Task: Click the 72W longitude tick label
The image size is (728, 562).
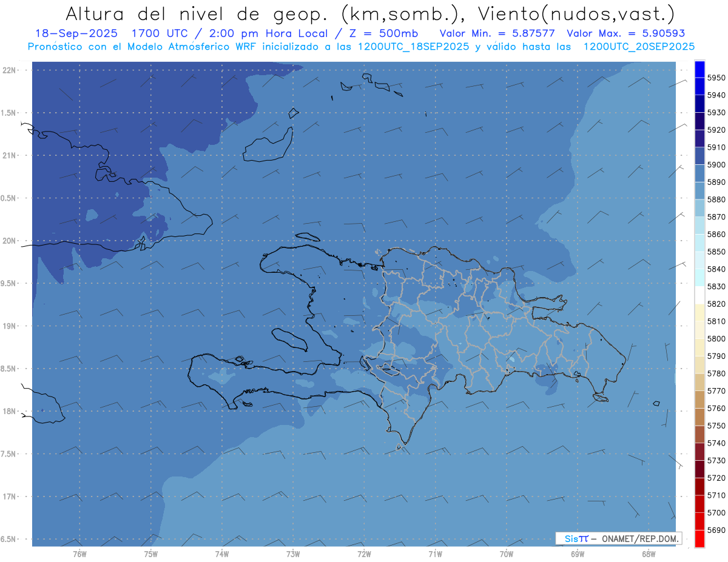Action: [364, 554]
